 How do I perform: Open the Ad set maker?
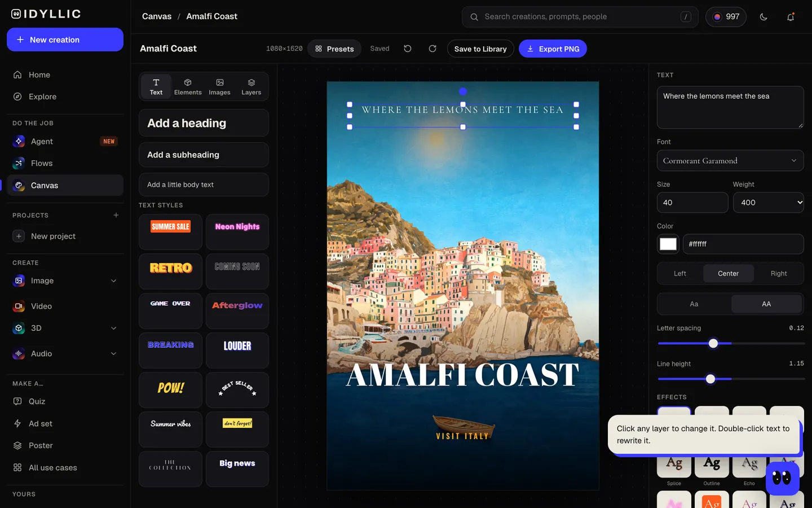click(x=65, y=423)
